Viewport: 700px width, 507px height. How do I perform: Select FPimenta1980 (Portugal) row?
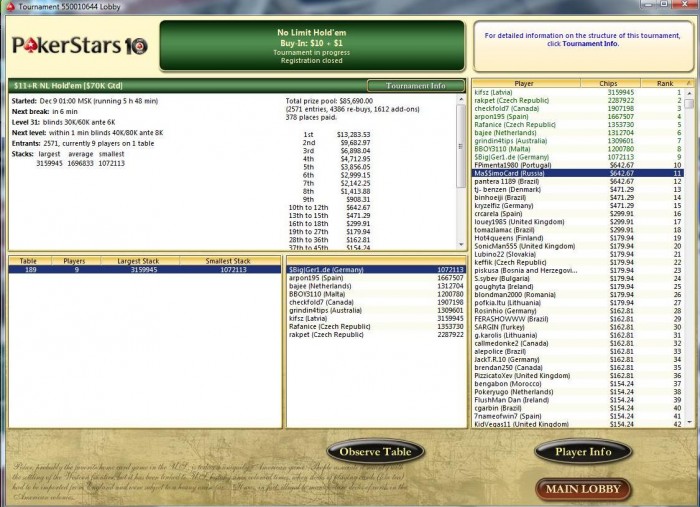coord(578,165)
